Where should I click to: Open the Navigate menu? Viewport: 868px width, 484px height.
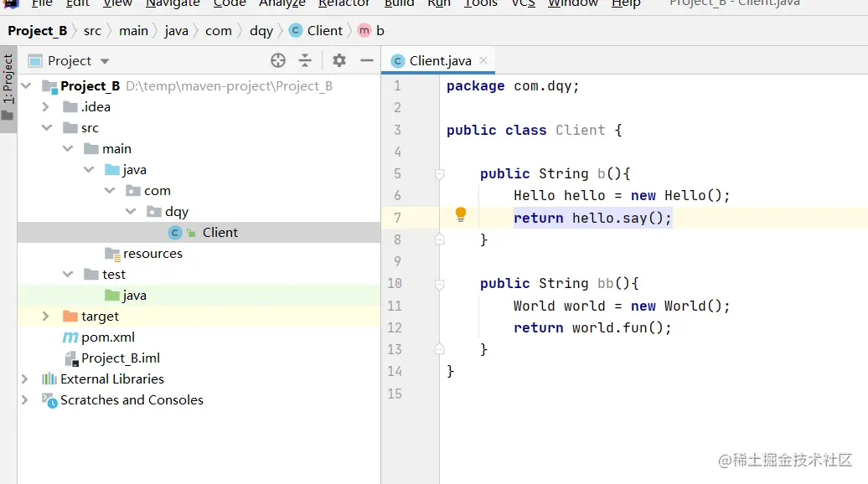(173, 3)
